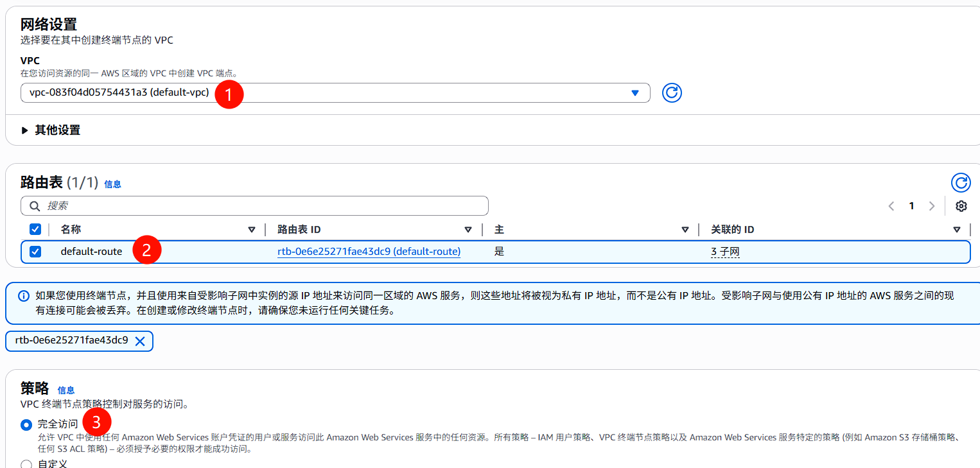Sort by 主 column arrow
Screen dimensions: 980x468
click(685, 230)
